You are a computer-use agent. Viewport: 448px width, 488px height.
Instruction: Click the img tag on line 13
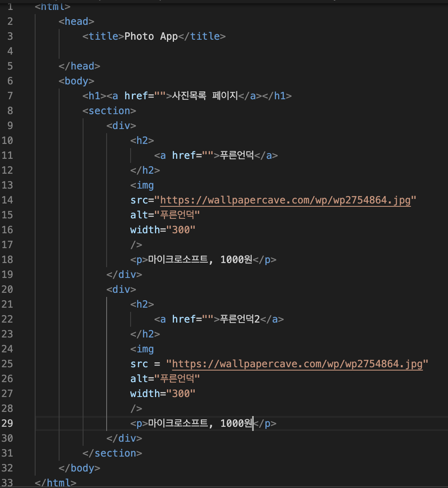point(142,186)
